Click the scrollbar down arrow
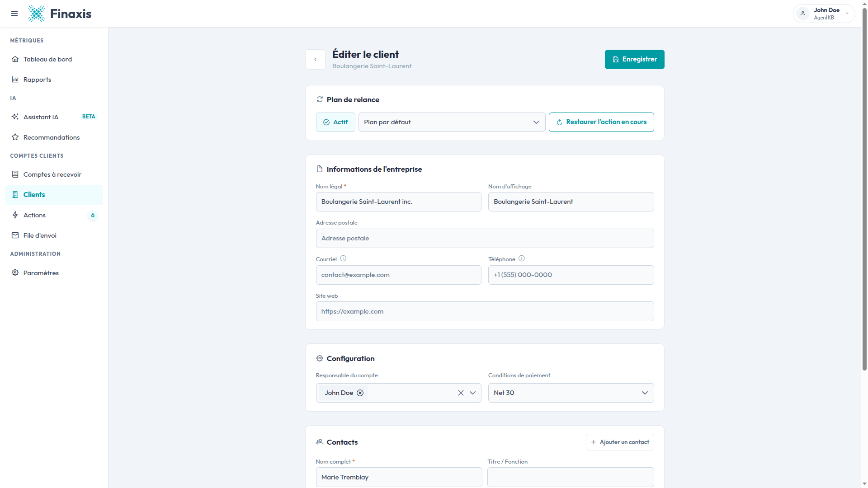The width and height of the screenshot is (868, 488). pos(864,484)
